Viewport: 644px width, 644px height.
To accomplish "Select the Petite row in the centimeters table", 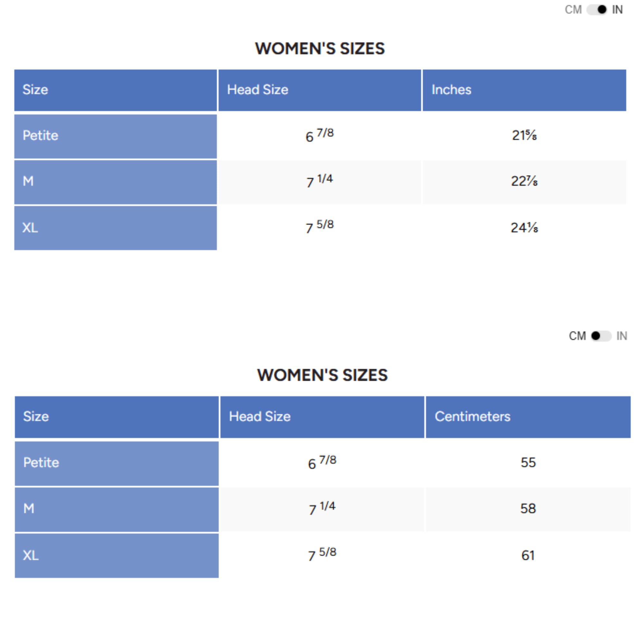I will [x=117, y=463].
